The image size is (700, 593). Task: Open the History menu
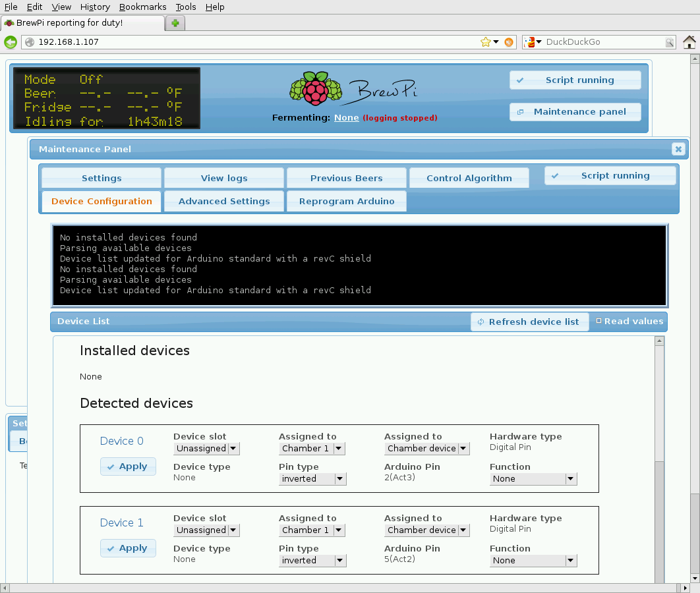pyautogui.click(x=95, y=7)
